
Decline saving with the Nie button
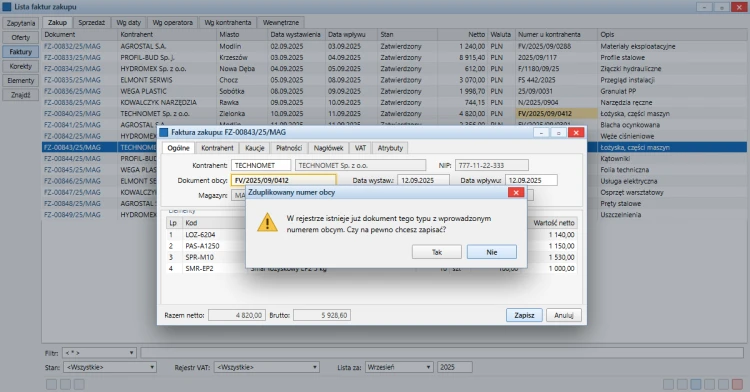492,252
